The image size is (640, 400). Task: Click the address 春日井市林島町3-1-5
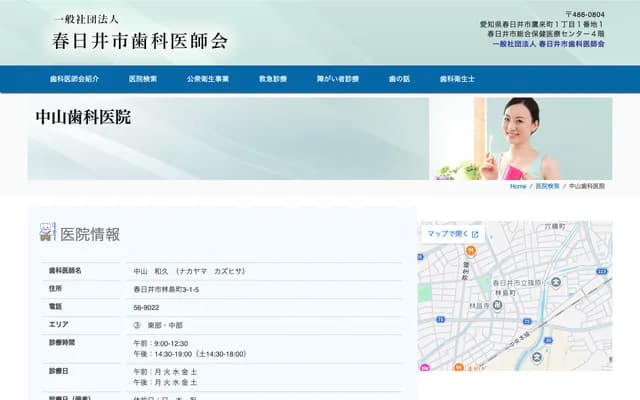pyautogui.click(x=166, y=289)
